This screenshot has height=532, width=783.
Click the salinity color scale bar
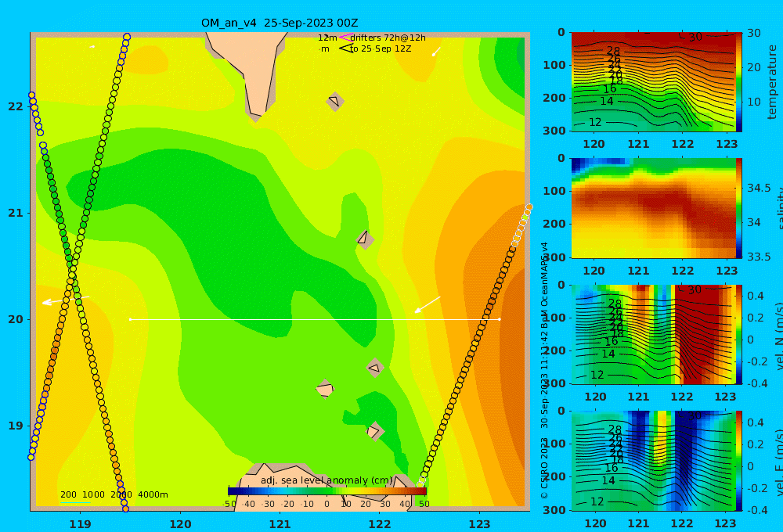[x=739, y=208]
